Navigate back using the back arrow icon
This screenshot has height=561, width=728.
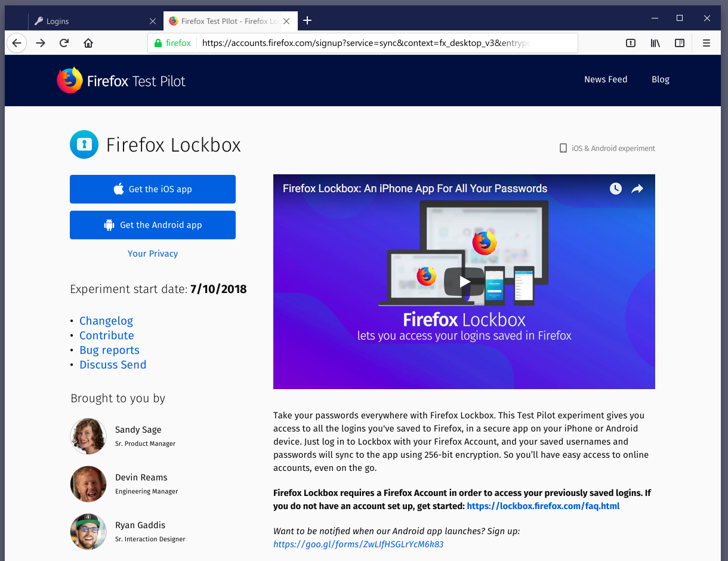[x=16, y=42]
